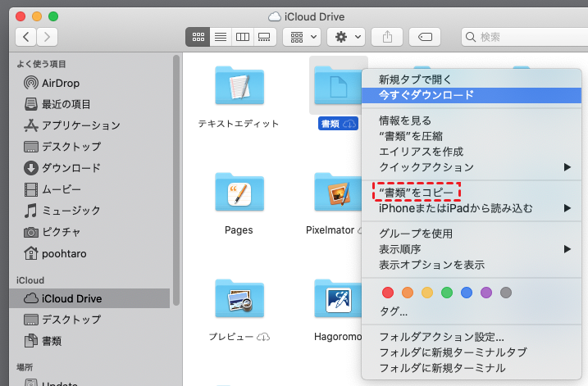Apply the red tag color
The image size is (588, 386).
(388, 292)
